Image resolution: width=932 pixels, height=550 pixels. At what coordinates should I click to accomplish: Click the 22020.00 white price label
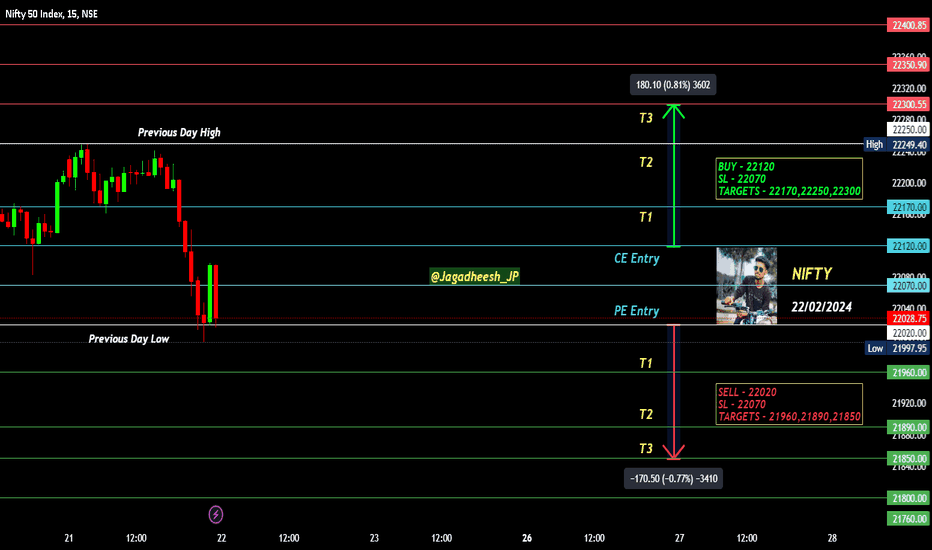pyautogui.click(x=909, y=333)
